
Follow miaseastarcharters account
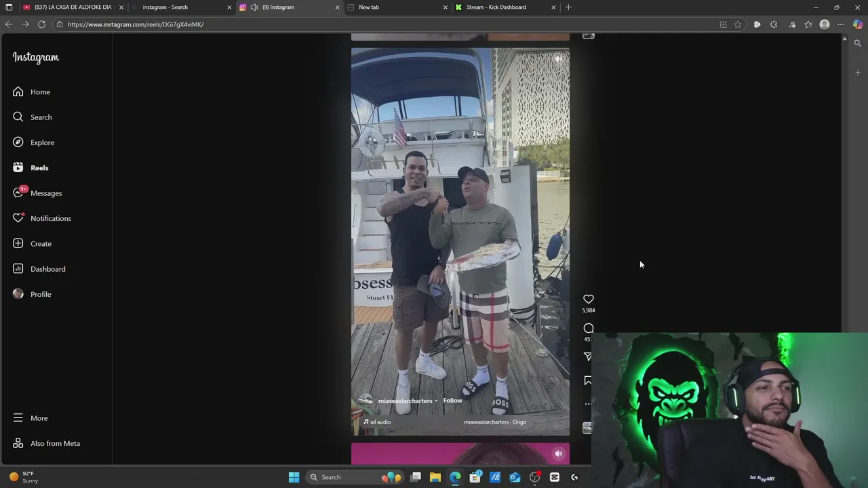(x=452, y=401)
